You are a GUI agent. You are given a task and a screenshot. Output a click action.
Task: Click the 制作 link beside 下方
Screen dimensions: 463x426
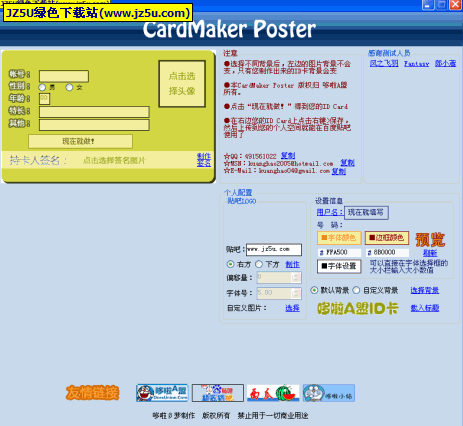[x=292, y=264]
